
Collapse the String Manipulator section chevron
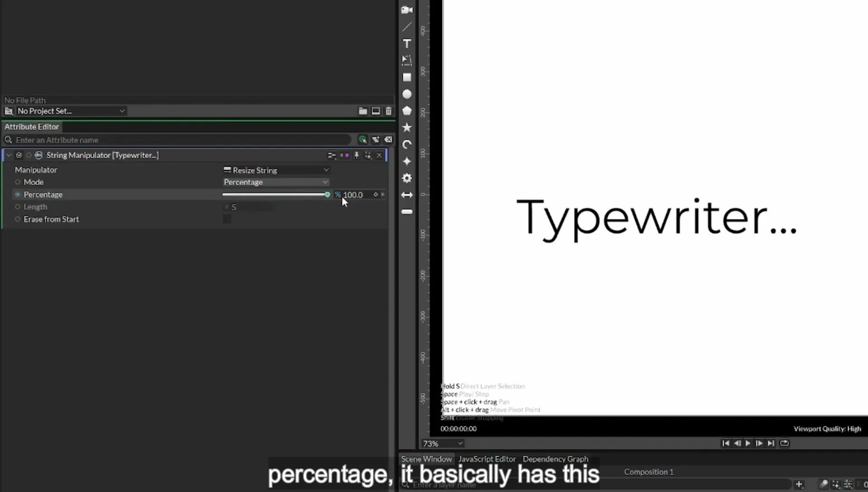(x=9, y=155)
